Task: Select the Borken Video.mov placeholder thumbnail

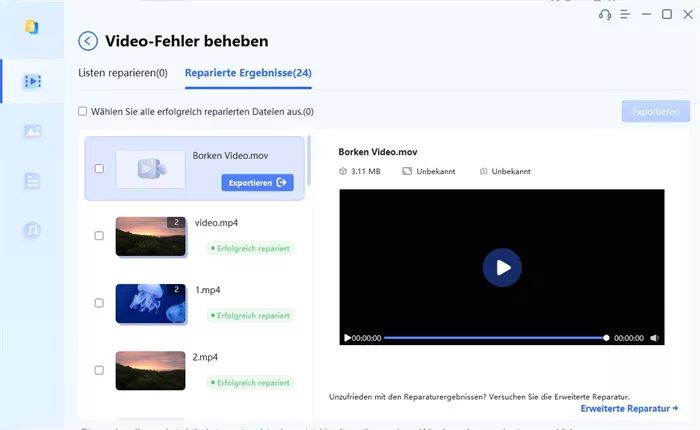Action: [x=150, y=169]
